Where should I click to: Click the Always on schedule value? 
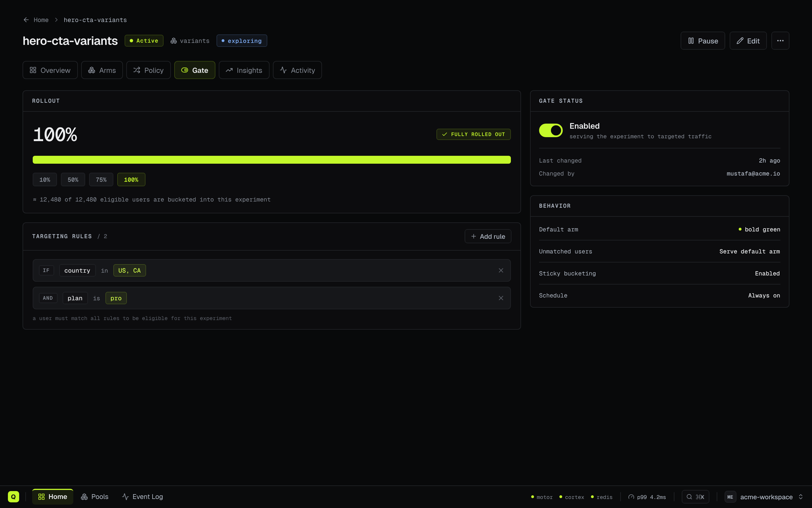(x=764, y=295)
